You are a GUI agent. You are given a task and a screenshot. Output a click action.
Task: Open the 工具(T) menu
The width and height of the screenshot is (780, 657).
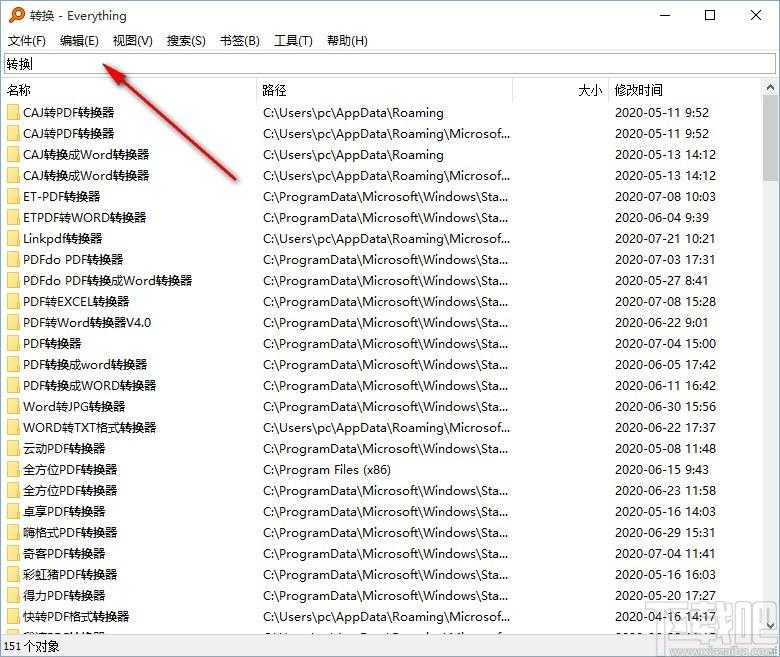[293, 41]
